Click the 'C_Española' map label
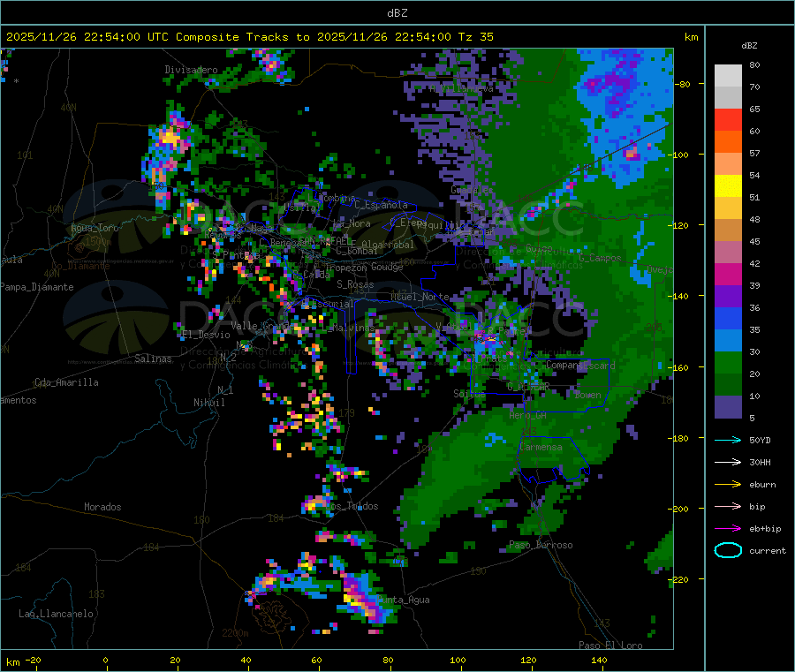795x672 pixels. click(x=381, y=205)
